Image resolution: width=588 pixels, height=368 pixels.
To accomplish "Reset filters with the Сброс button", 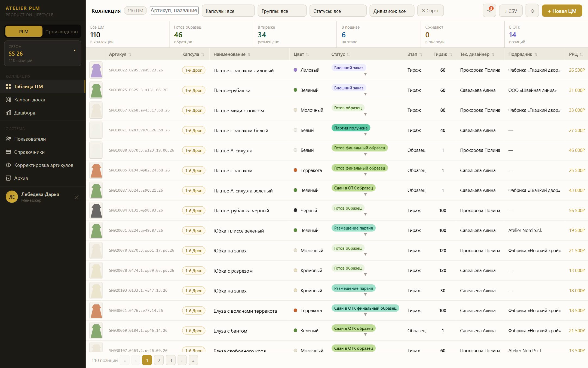I will click(x=430, y=11).
